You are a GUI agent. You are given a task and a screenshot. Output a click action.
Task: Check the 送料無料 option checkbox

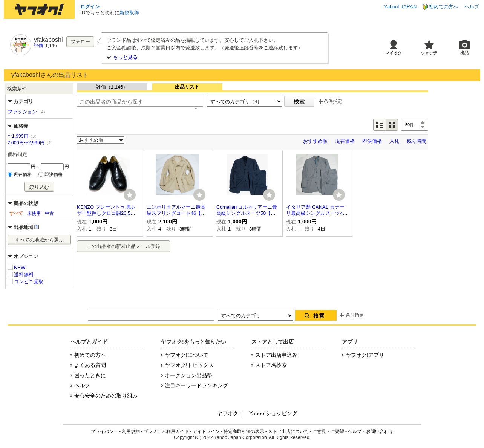(x=10, y=274)
